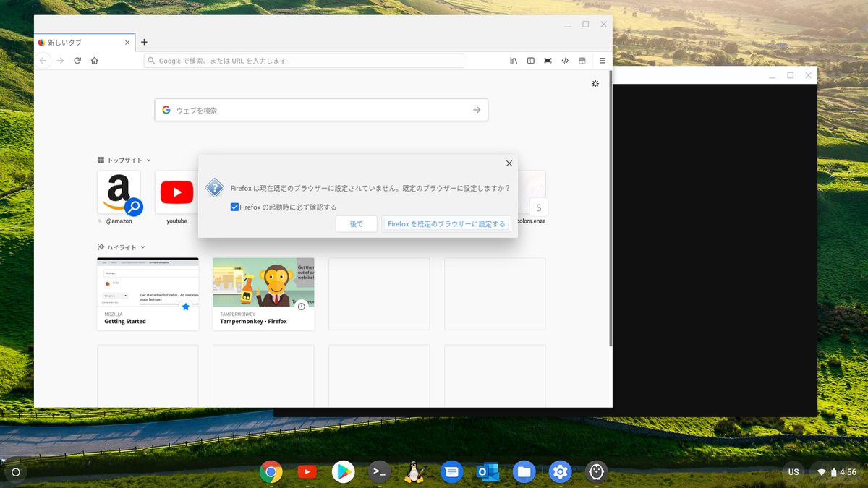Open the Library toolbar icon
The height and width of the screenshot is (488, 868).
click(x=514, y=61)
